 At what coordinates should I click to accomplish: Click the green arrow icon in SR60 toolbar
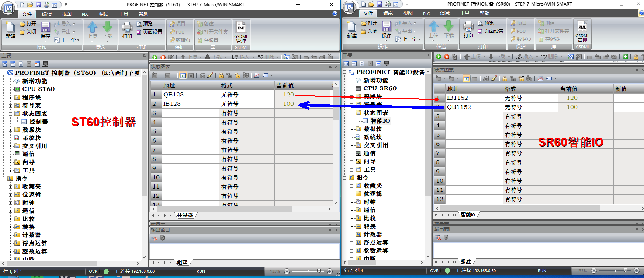pos(625,57)
